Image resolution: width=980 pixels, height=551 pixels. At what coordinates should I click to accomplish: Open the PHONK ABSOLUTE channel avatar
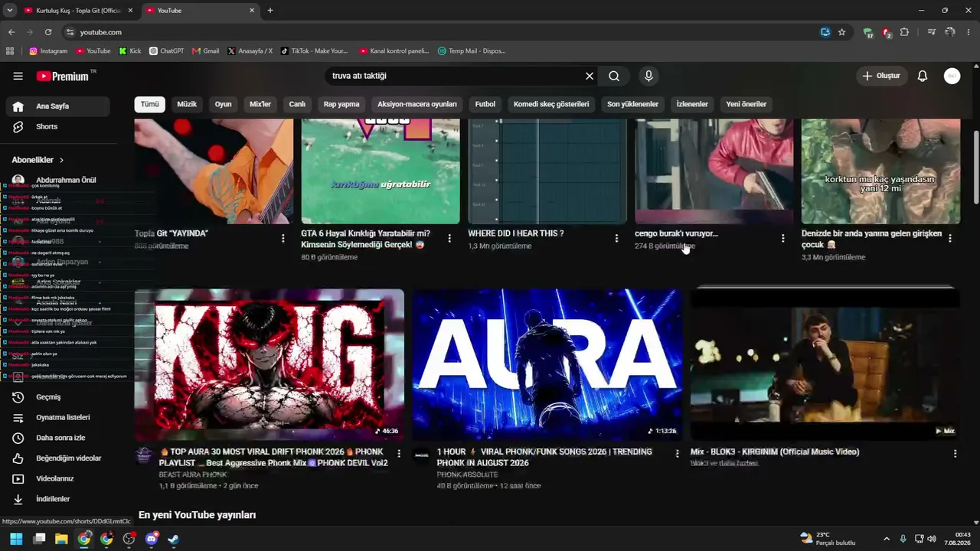click(x=422, y=456)
